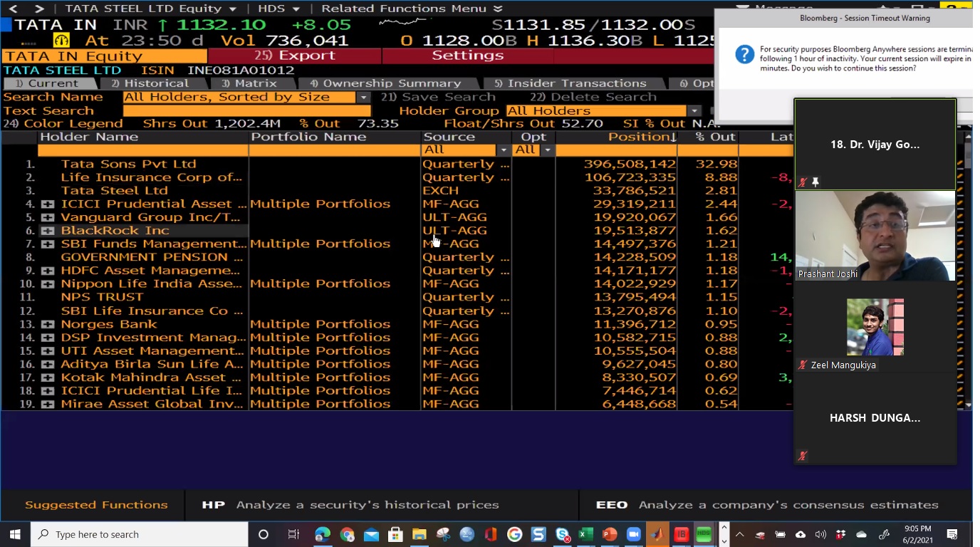
Task: Click the Windows taskbar search box
Action: (x=139, y=534)
